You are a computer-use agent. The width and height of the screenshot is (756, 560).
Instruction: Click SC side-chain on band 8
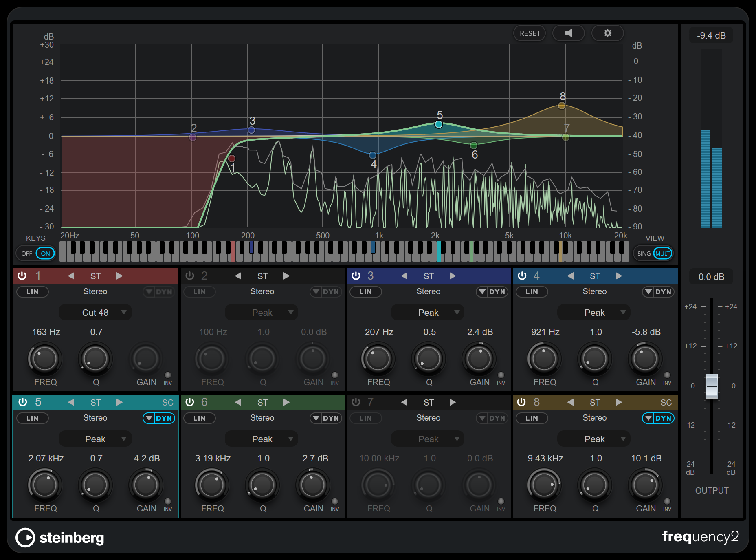(x=666, y=403)
